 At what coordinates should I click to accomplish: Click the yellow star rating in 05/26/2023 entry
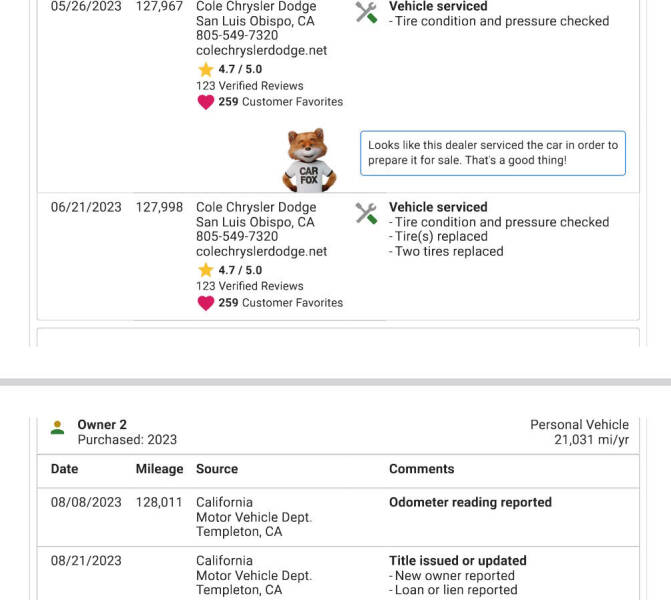point(206,69)
